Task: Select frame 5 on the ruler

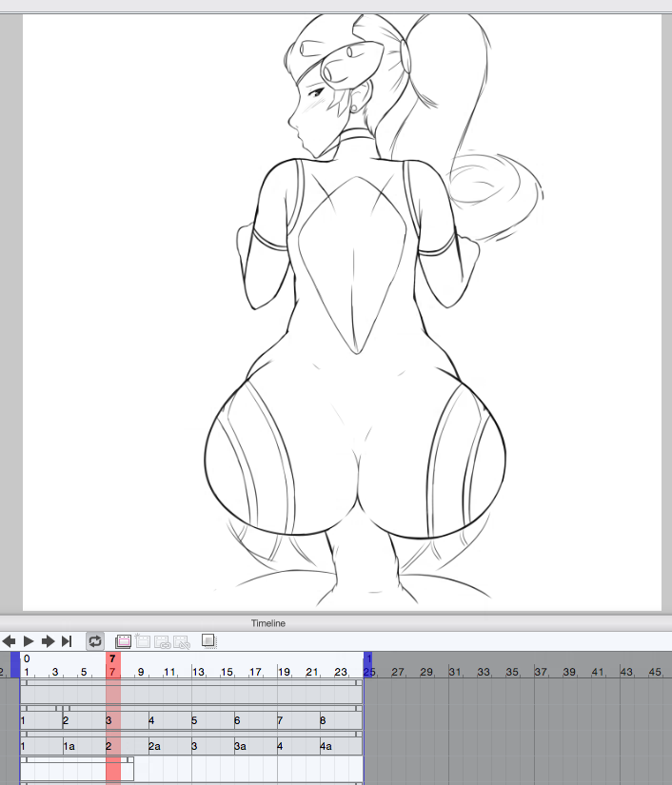Action: (x=84, y=672)
